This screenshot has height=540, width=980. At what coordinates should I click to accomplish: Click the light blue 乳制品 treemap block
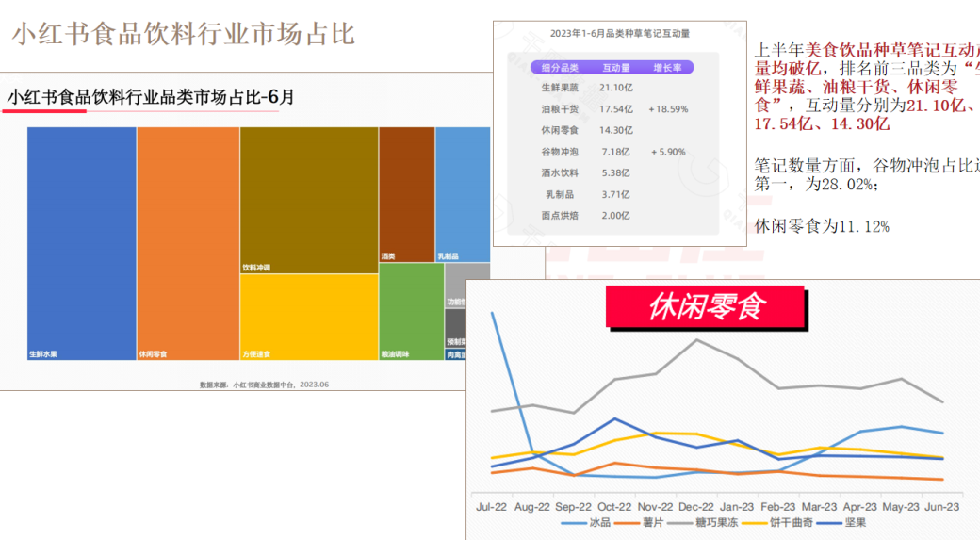coord(463,194)
